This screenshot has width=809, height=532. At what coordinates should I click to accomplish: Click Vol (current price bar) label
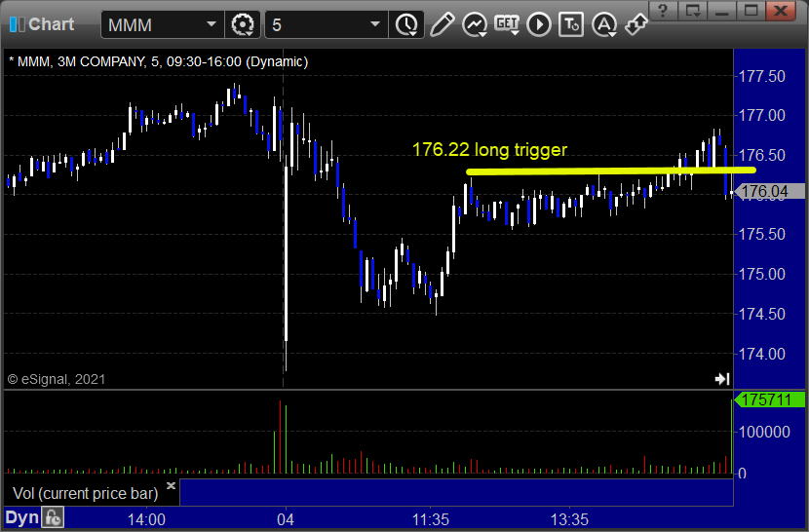coord(85,493)
